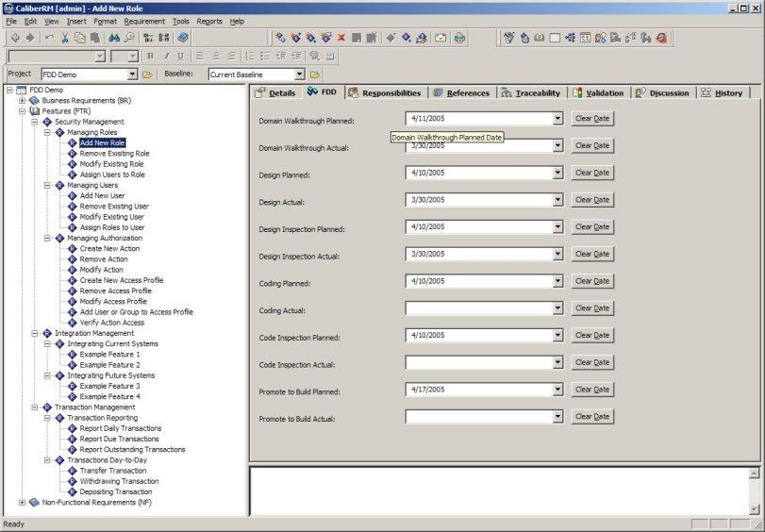
Task: Click the rightmost red toolbar icon
Action: [x=661, y=38]
